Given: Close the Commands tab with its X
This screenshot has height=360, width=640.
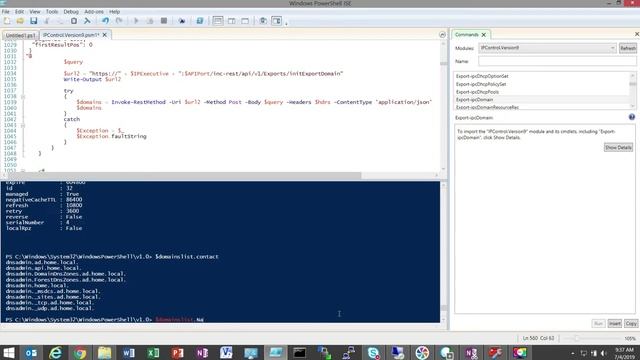Looking at the screenshot, I should tap(484, 35).
